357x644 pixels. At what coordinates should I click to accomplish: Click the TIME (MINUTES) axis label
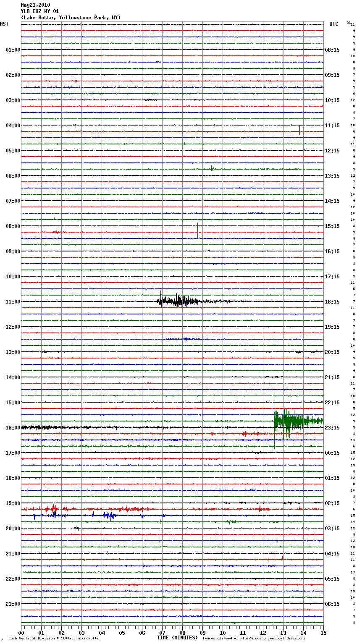pyautogui.click(x=177, y=638)
